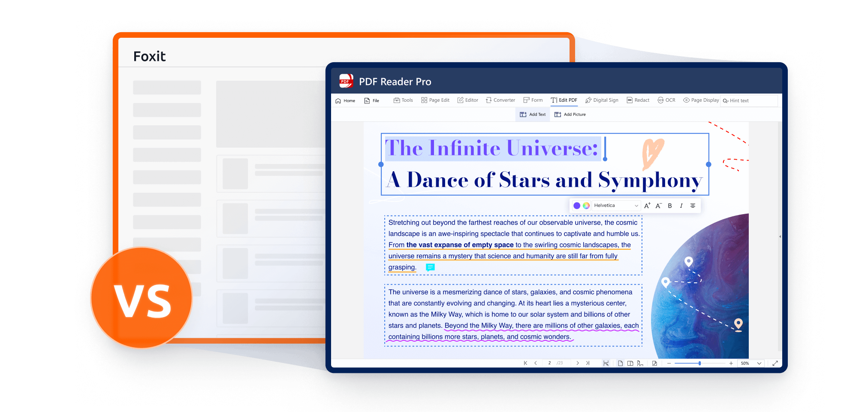Switch to Page Edit tab

435,100
